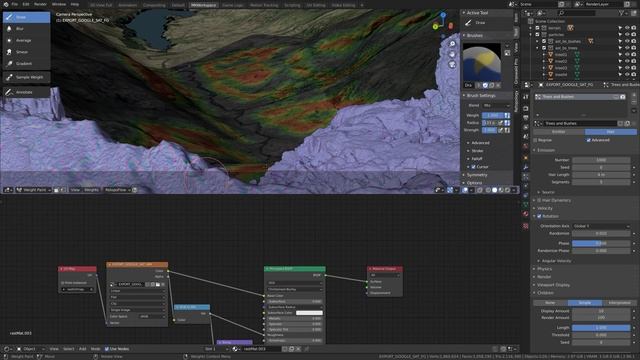Click the white Subsurface Color swatch
640x360 pixels.
coord(309,313)
